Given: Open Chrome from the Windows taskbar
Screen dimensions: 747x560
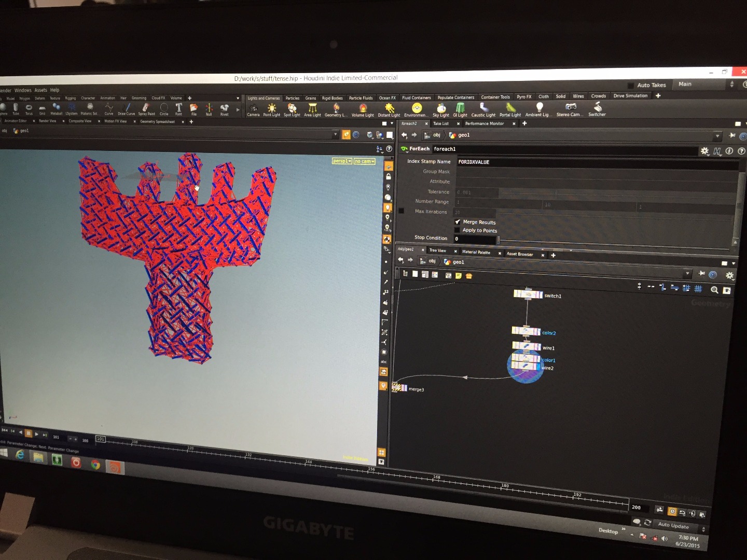Looking at the screenshot, I should tap(95, 464).
